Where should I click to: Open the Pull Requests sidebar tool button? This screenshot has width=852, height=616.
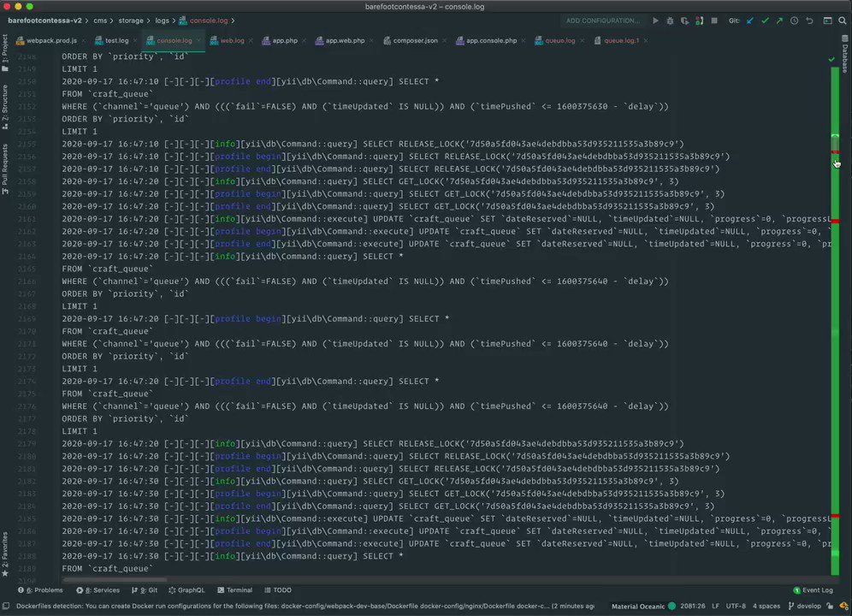coord(5,169)
